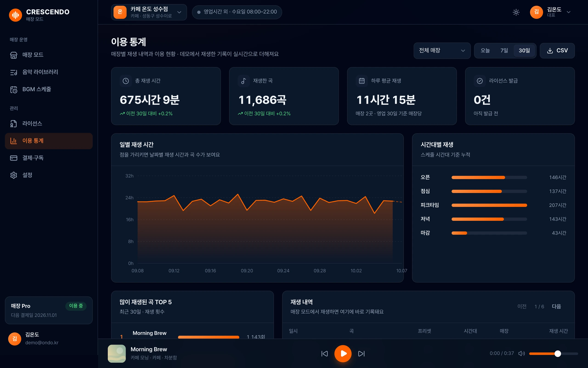Click the orange 김 avatar in the top bar
Image resolution: width=588 pixels, height=368 pixels.
536,12
